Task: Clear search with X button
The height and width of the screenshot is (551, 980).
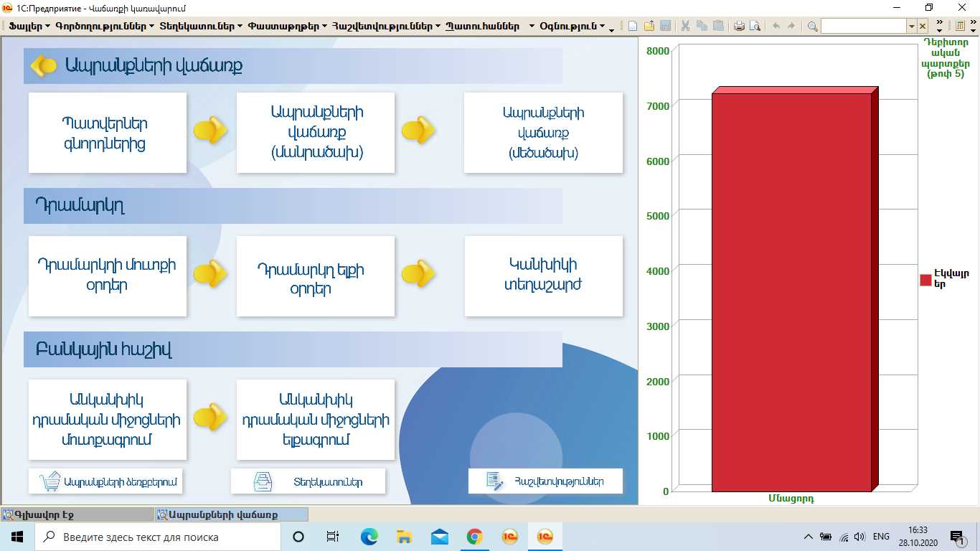Action: pyautogui.click(x=923, y=26)
